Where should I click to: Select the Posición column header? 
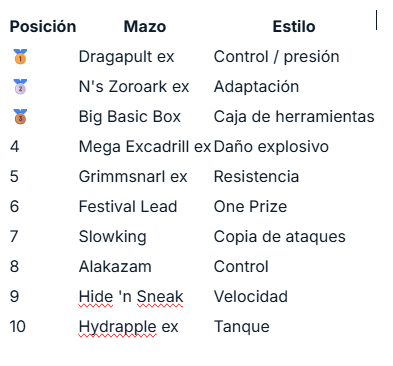[x=43, y=27]
